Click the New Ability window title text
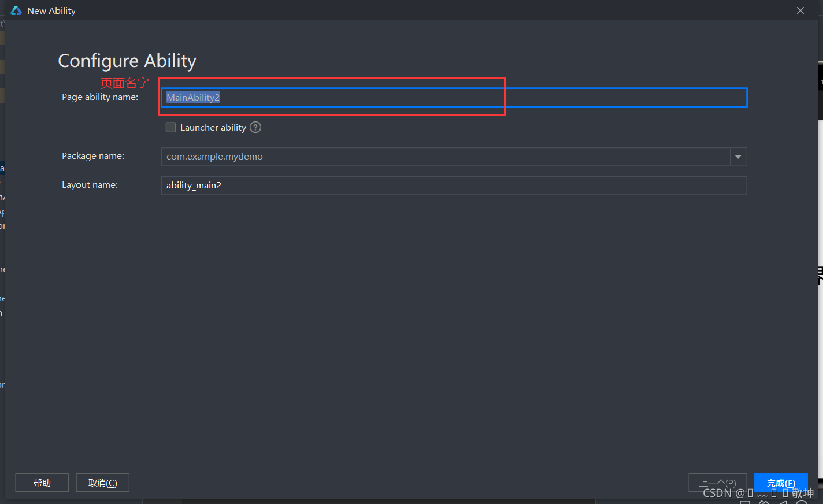 (x=51, y=10)
